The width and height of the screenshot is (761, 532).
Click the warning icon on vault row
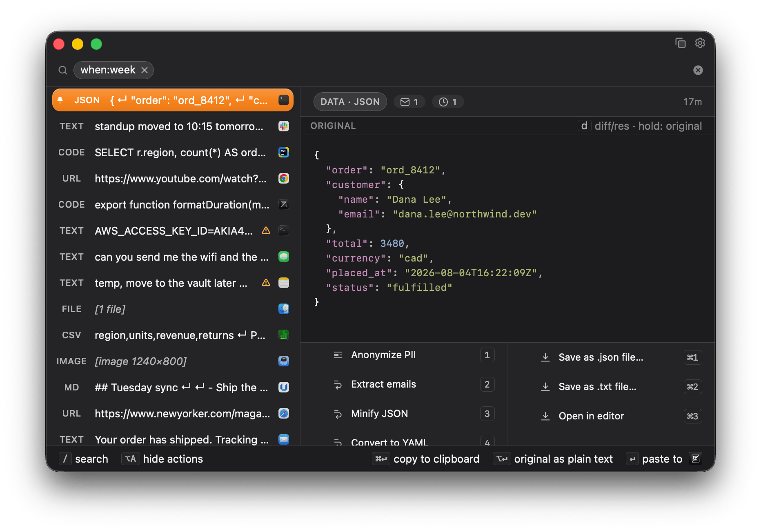point(266,283)
